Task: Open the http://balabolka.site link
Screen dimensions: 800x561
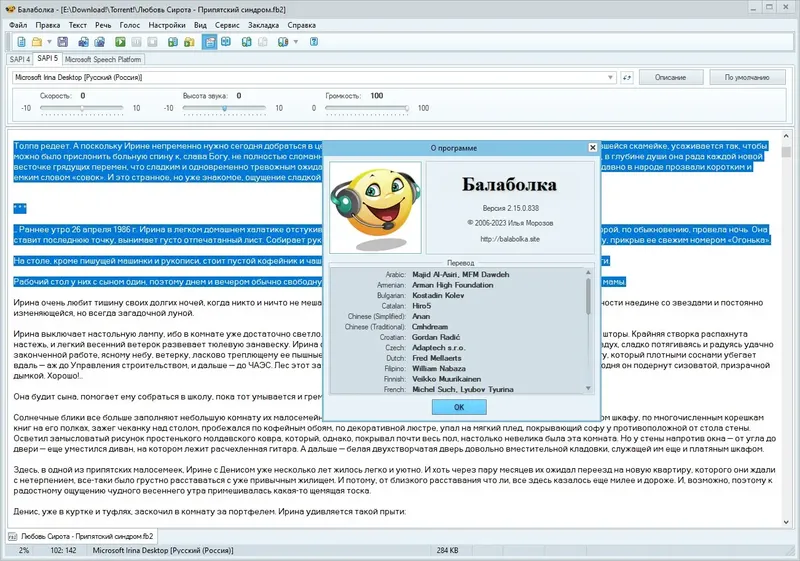Action: click(510, 239)
